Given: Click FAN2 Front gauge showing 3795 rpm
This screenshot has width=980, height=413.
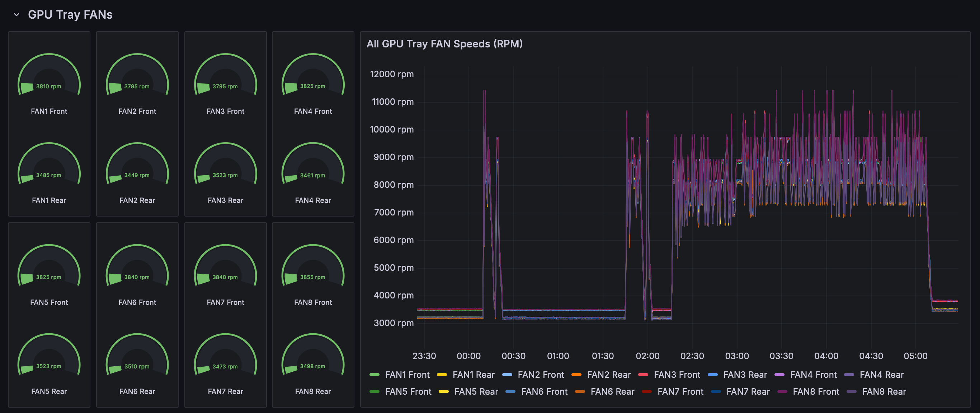Looking at the screenshot, I should [x=137, y=75].
